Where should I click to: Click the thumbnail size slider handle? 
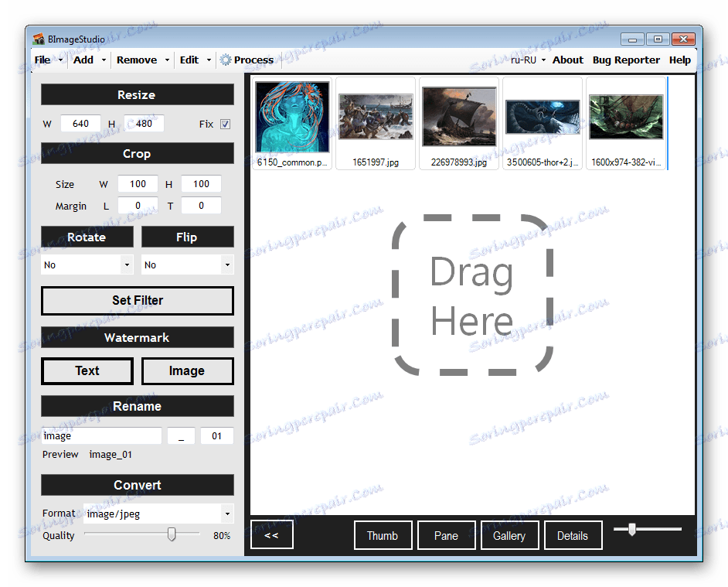(632, 529)
